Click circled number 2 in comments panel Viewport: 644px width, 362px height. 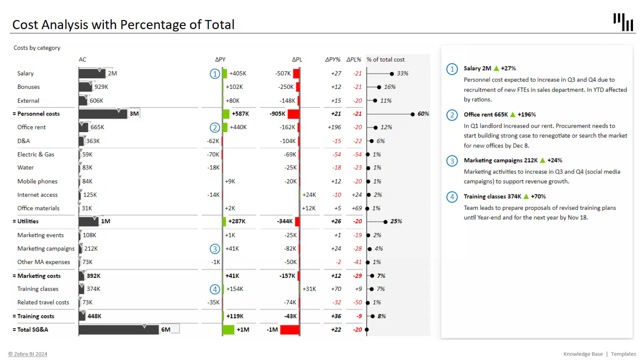(452, 115)
